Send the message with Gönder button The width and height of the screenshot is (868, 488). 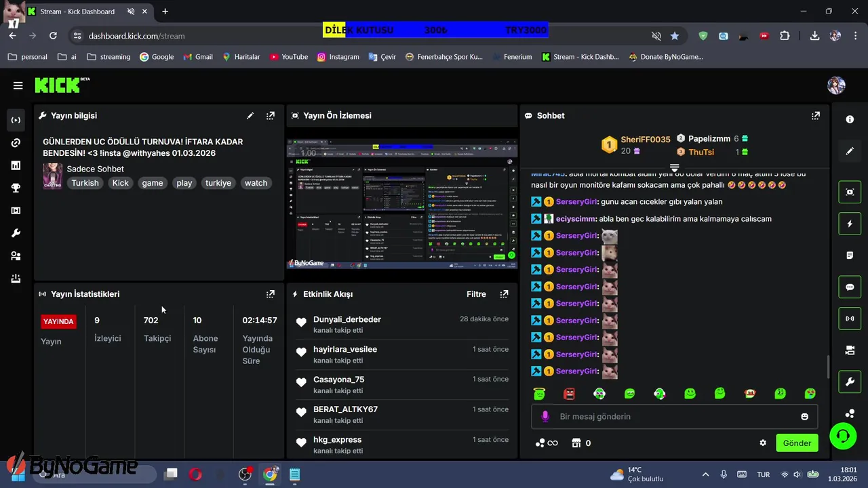(797, 443)
